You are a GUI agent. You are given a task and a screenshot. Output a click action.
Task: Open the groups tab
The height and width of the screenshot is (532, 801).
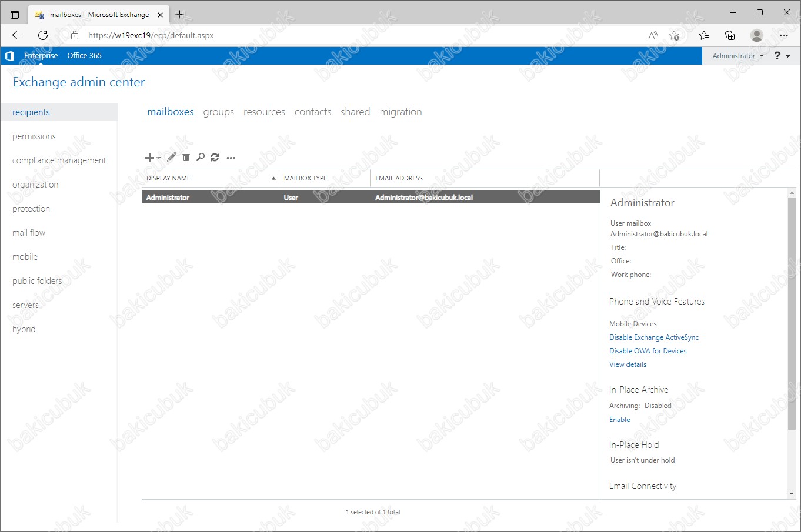point(219,112)
